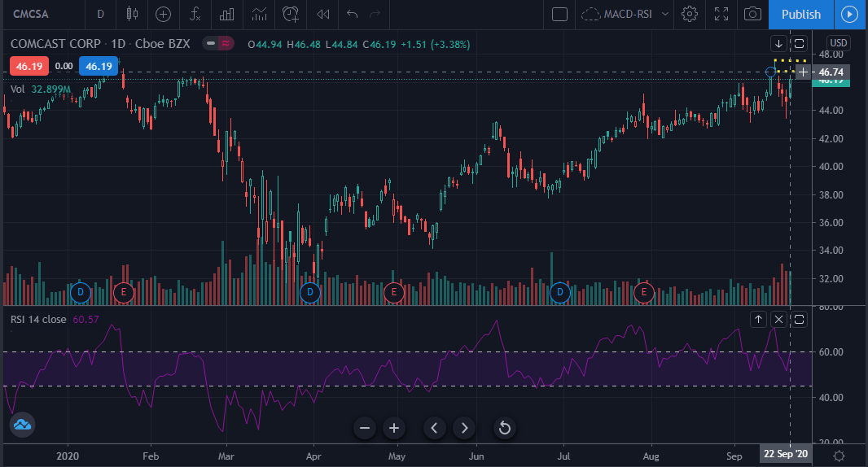Add a symbol to compare

163,14
